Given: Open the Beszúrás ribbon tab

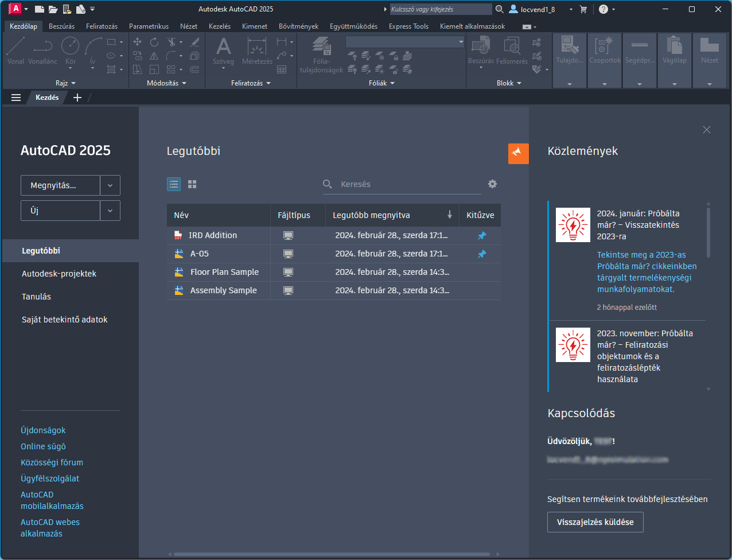Looking at the screenshot, I should [x=61, y=26].
